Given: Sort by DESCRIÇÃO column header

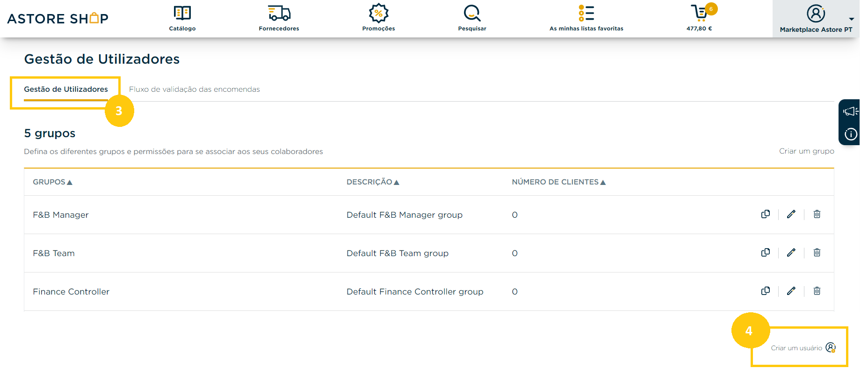Looking at the screenshot, I should [x=373, y=182].
